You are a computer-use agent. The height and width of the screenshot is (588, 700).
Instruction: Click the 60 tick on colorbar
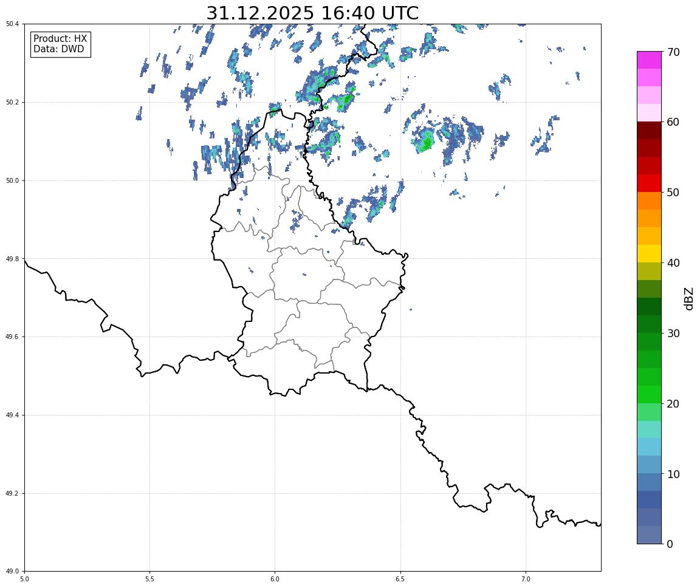[674, 122]
